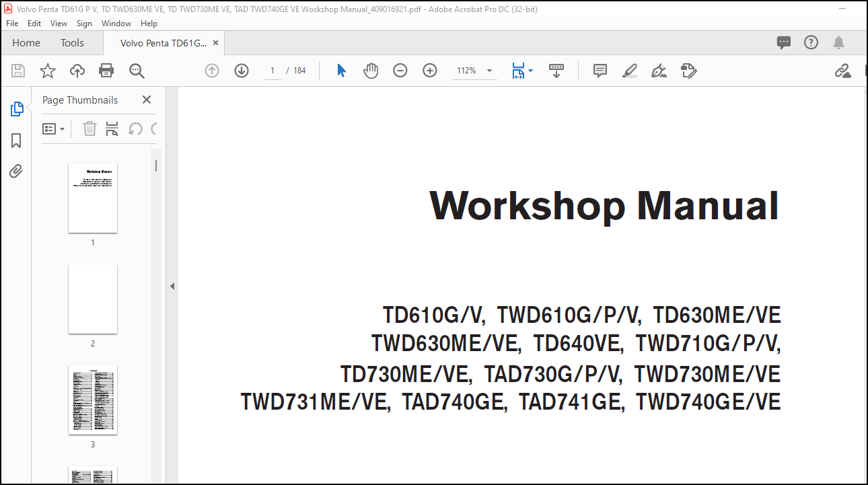
Task: Select the Volvo Penta TD61G document tab
Action: [164, 43]
